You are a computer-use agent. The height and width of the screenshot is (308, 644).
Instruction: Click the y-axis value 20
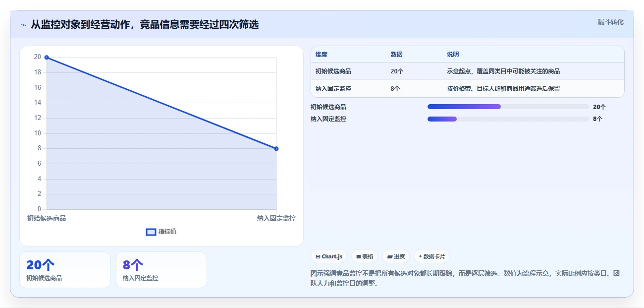point(38,57)
